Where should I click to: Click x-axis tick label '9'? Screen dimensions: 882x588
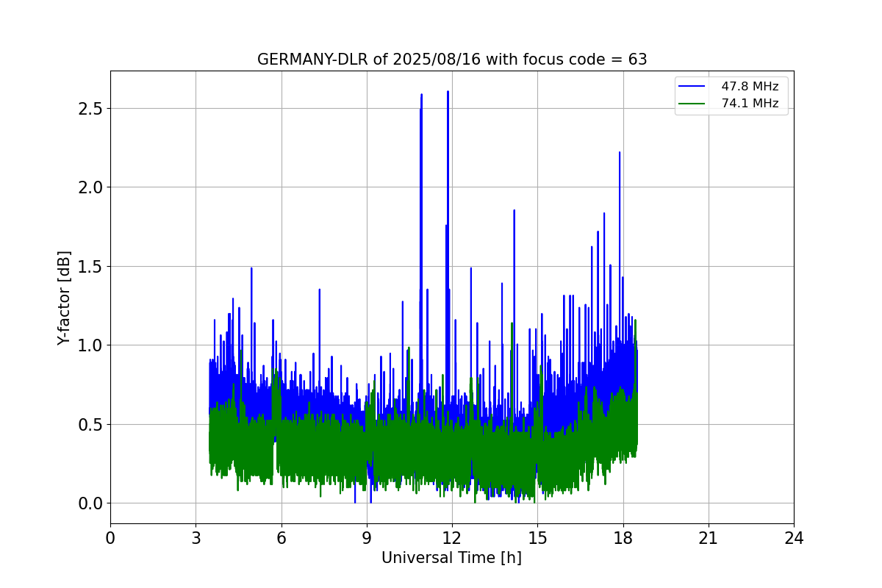pos(367,539)
